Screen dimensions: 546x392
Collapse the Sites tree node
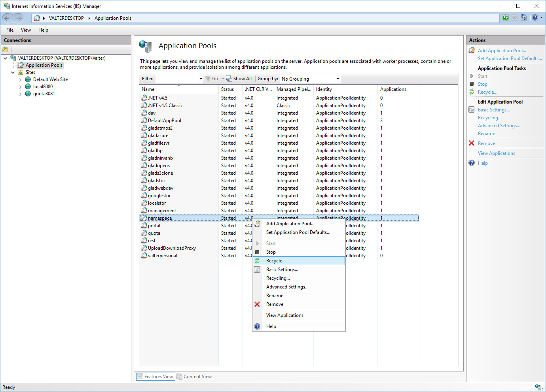[13, 73]
